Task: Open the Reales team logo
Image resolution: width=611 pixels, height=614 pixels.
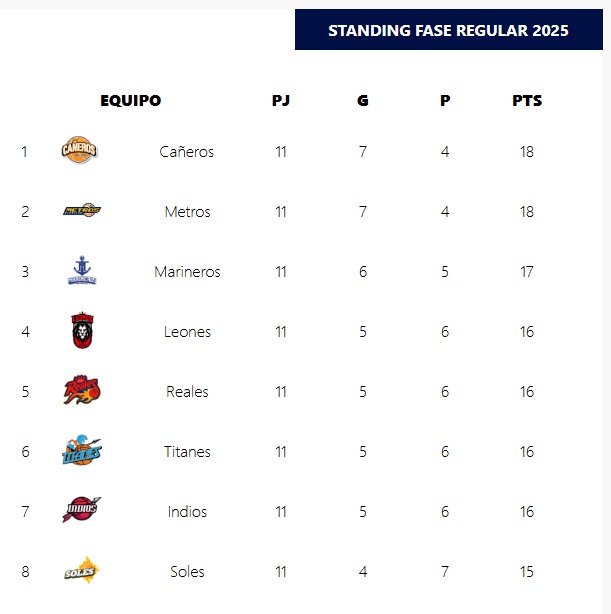Action: click(81, 391)
